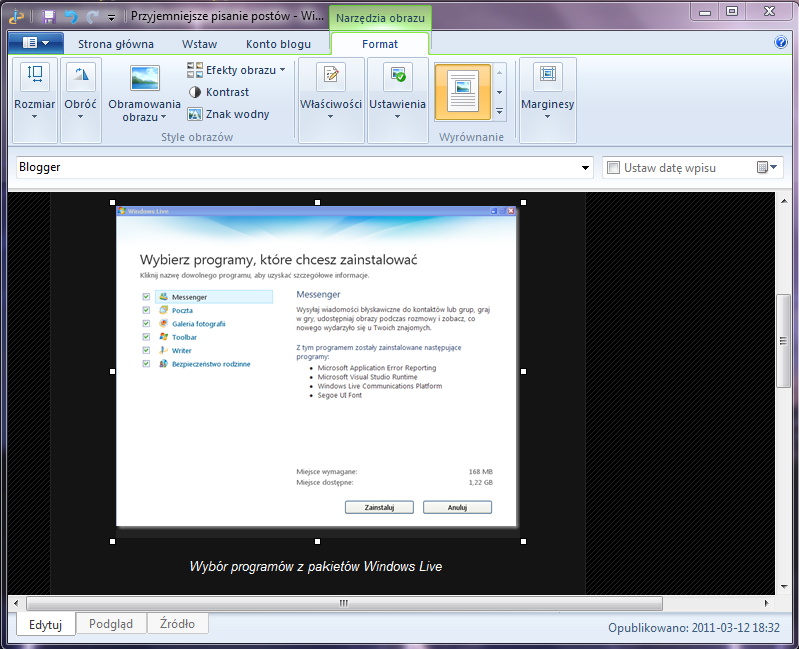This screenshot has height=649, width=799.
Task: Expand the Obróć dropdown arrow
Action: 81,117
